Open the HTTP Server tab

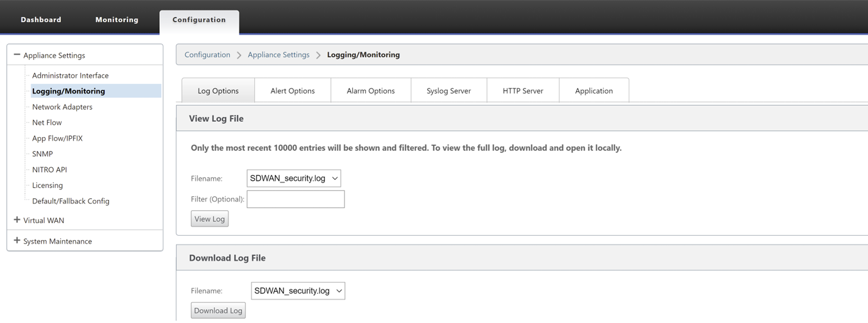pyautogui.click(x=523, y=91)
